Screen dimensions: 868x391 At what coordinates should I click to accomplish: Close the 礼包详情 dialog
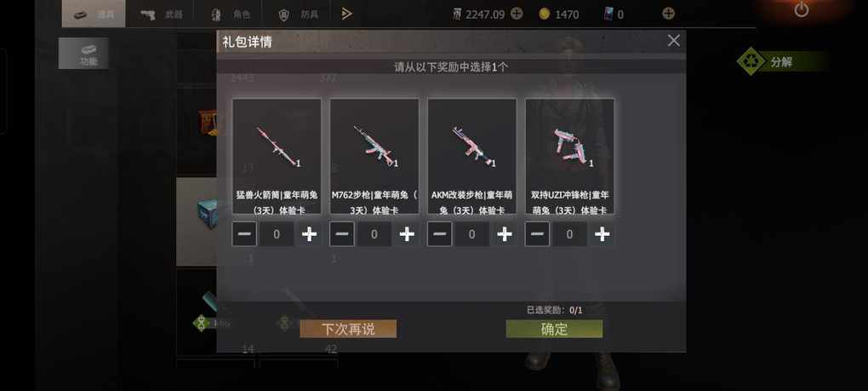(x=674, y=40)
